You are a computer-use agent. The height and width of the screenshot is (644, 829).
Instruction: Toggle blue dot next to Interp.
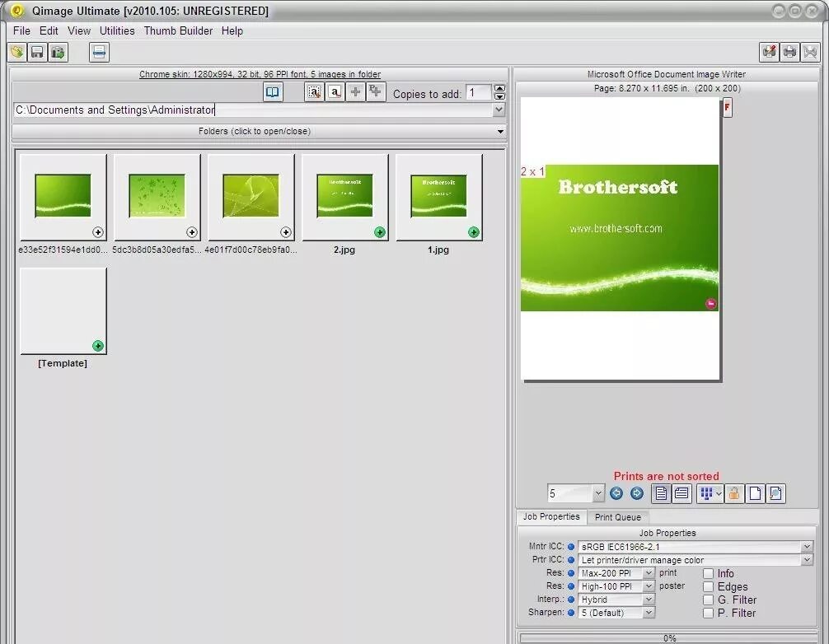(x=571, y=600)
